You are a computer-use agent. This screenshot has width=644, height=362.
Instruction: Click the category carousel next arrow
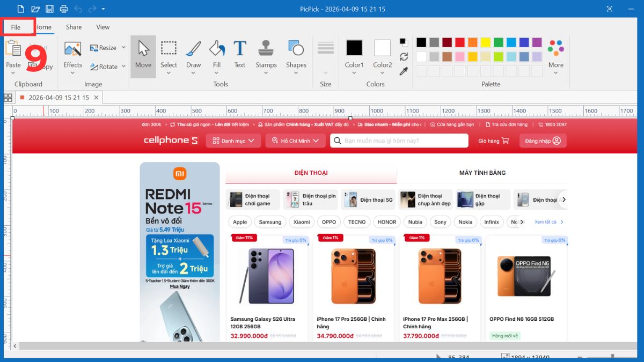tap(563, 200)
